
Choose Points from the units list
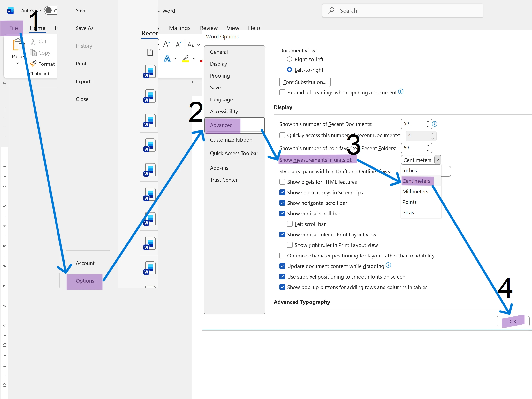coord(421,202)
